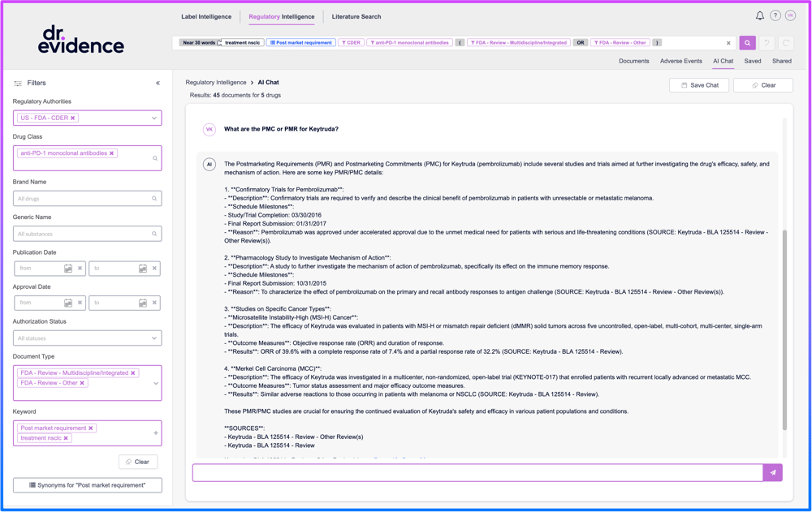Viewport: 812px width, 512px height.
Task: Remove the Post market requirement keyword tag
Action: [x=91, y=428]
